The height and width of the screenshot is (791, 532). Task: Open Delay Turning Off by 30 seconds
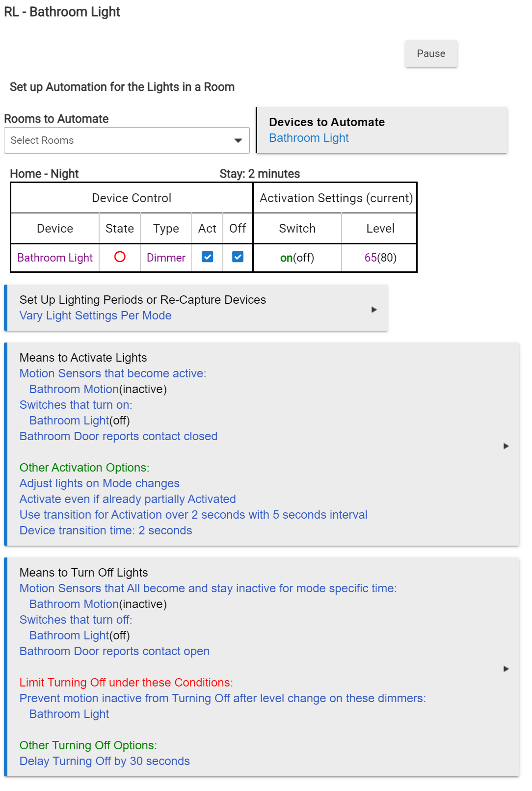point(105,761)
